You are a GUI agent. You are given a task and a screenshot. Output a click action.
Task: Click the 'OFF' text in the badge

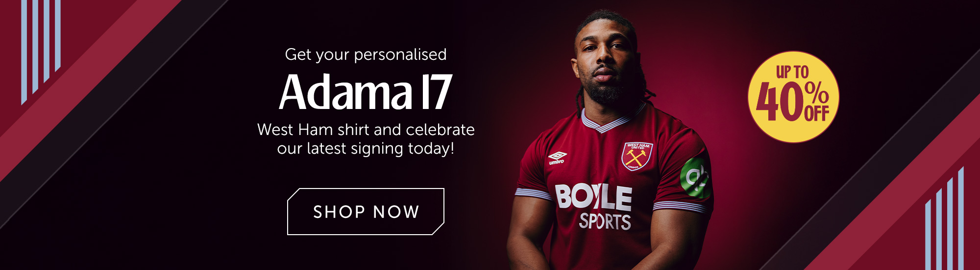(x=816, y=113)
